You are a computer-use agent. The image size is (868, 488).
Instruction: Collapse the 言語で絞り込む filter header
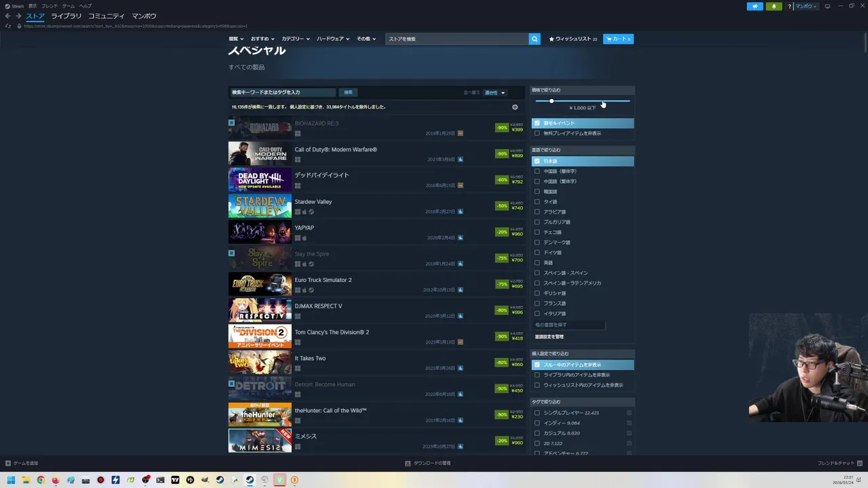click(583, 150)
